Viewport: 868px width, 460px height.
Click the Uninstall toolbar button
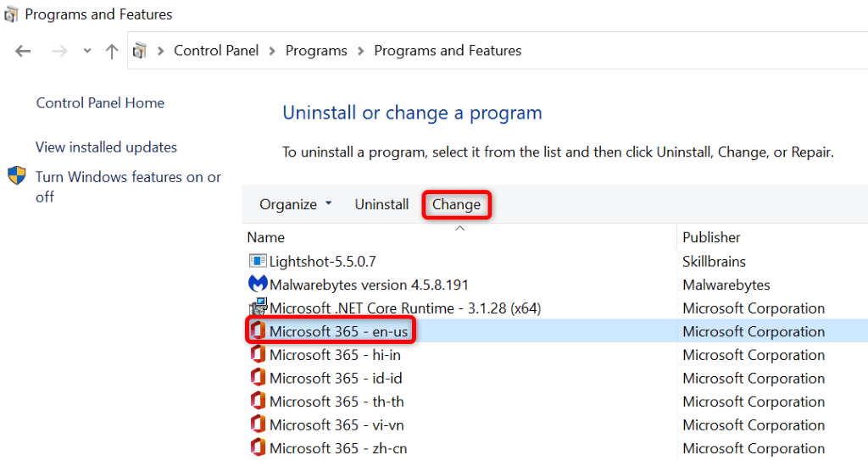click(x=381, y=204)
